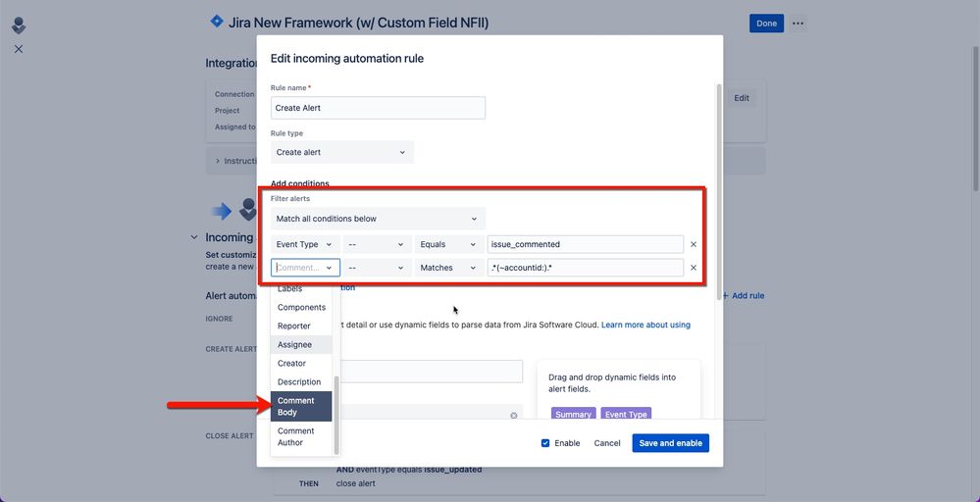This screenshot has width=980, height=502.
Task: Select Creator from the field list
Action: pos(301,363)
